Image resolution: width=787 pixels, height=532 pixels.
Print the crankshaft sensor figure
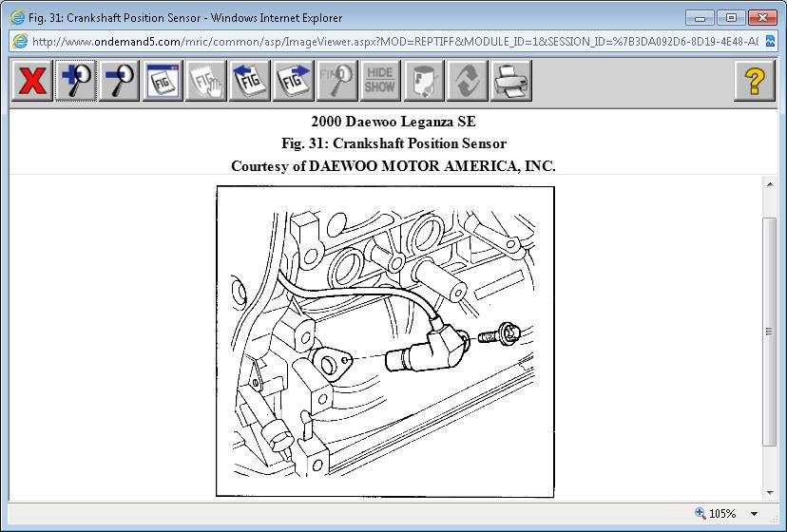point(510,81)
